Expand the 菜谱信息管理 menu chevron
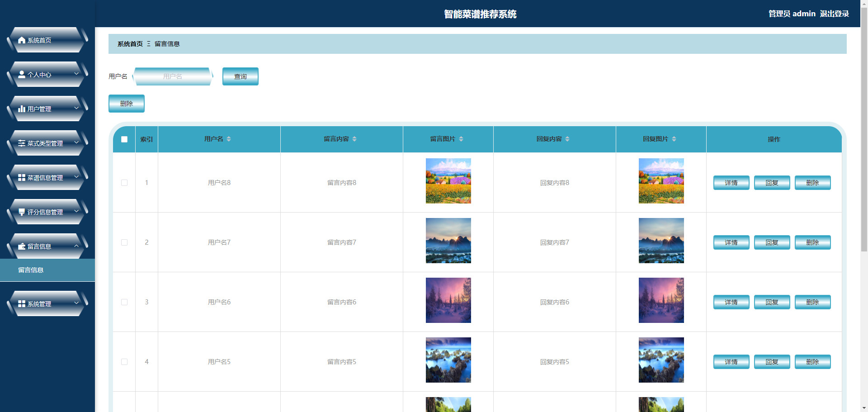The width and height of the screenshot is (868, 412). tap(76, 177)
